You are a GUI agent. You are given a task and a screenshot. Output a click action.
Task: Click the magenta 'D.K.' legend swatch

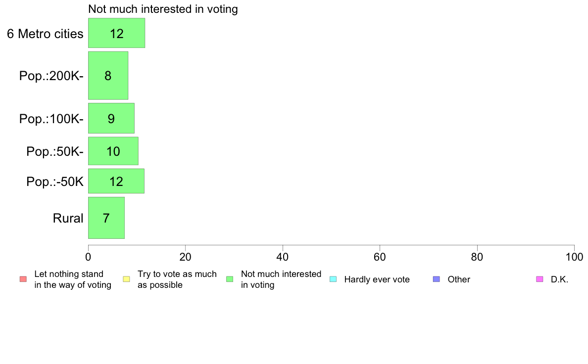pyautogui.click(x=539, y=279)
